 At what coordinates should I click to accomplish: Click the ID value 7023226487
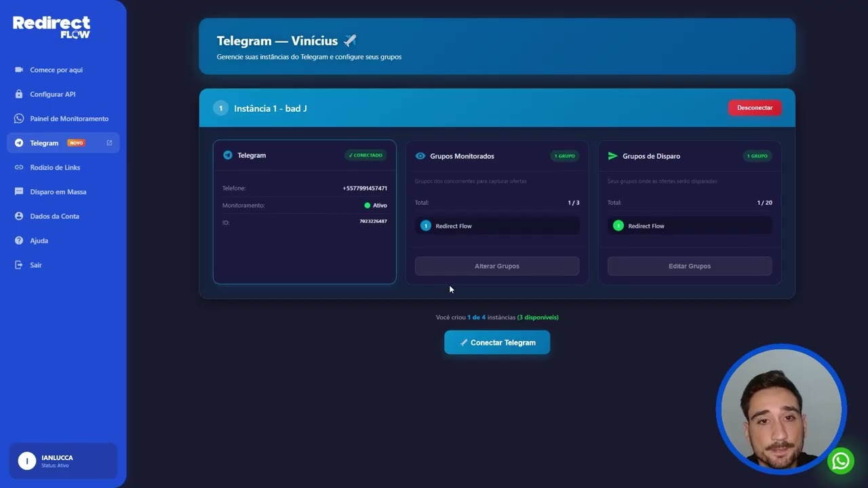373,222
